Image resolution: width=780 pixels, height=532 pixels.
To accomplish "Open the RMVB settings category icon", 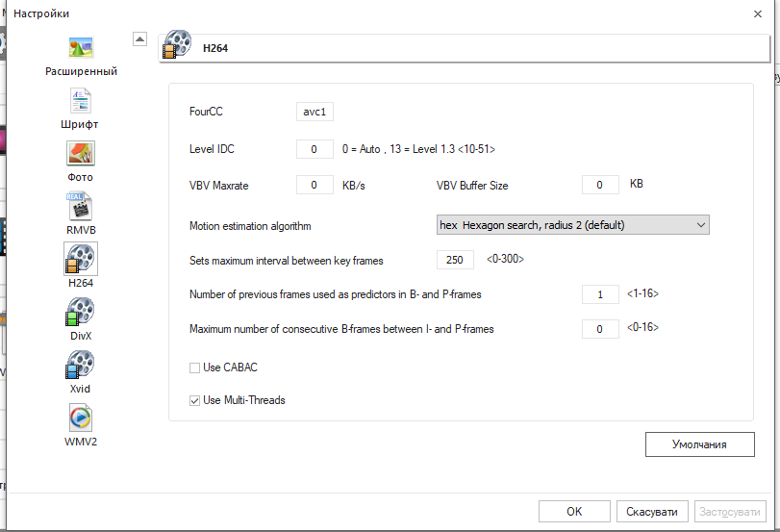I will (80, 206).
